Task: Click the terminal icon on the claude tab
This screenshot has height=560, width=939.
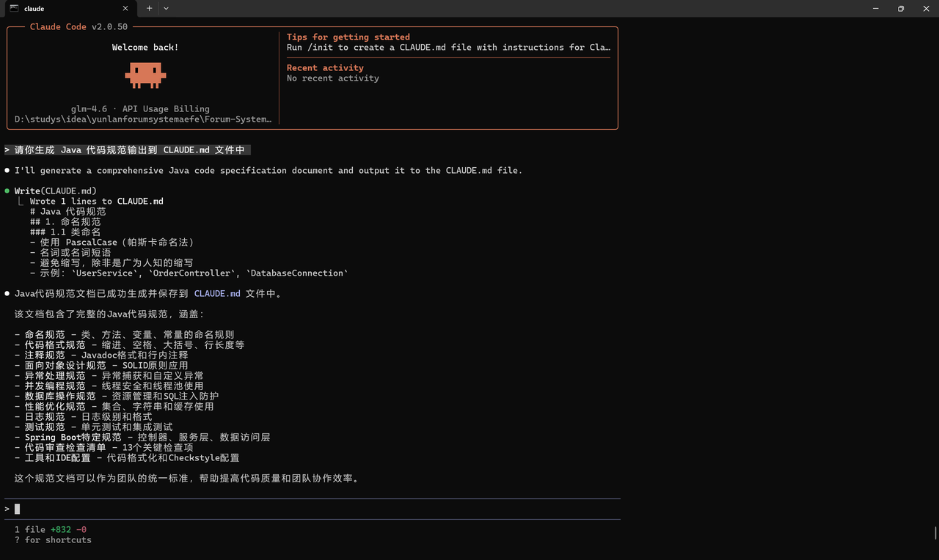Action: coord(12,8)
